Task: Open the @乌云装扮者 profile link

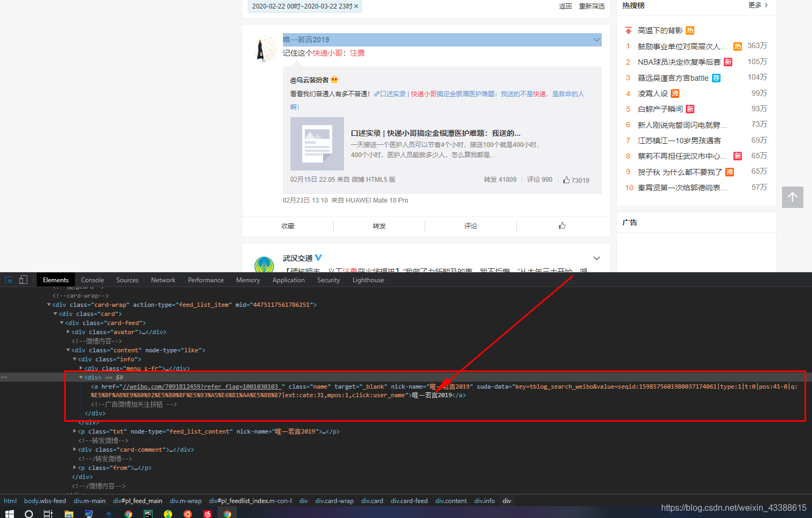Action: pos(309,80)
